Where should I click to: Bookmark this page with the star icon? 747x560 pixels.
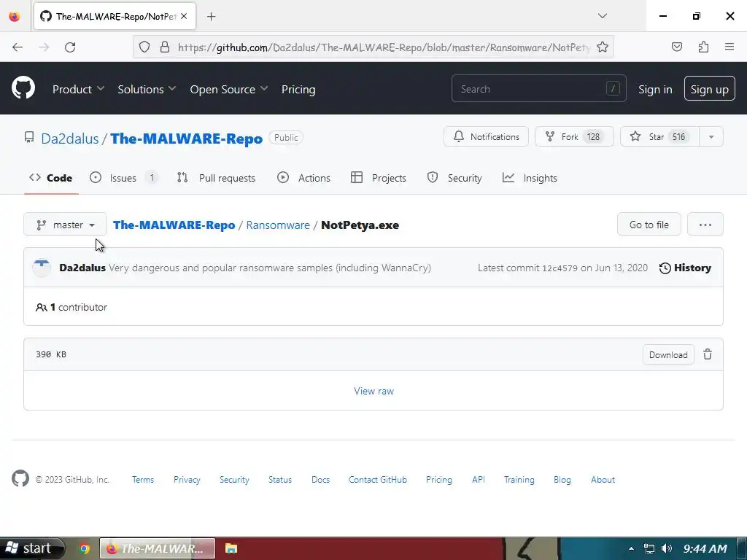[x=602, y=47]
